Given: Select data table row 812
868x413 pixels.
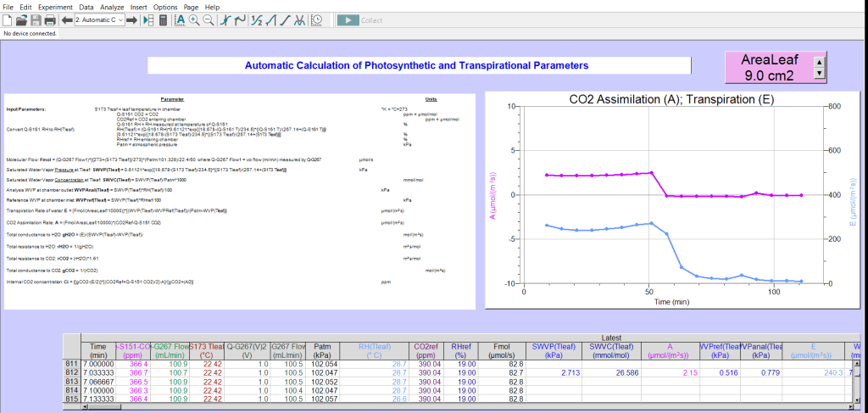Looking at the screenshot, I should pos(71,372).
